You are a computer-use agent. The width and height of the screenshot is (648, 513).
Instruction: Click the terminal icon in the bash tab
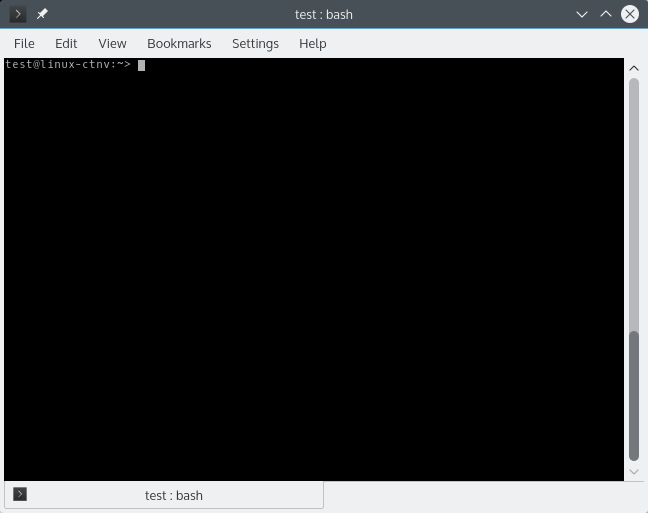20,494
